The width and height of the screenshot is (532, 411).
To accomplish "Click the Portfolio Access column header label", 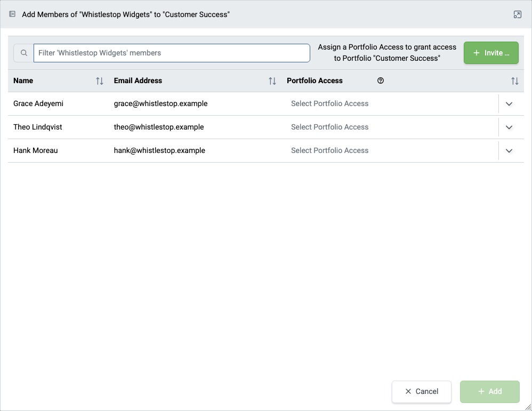I will 315,81.
